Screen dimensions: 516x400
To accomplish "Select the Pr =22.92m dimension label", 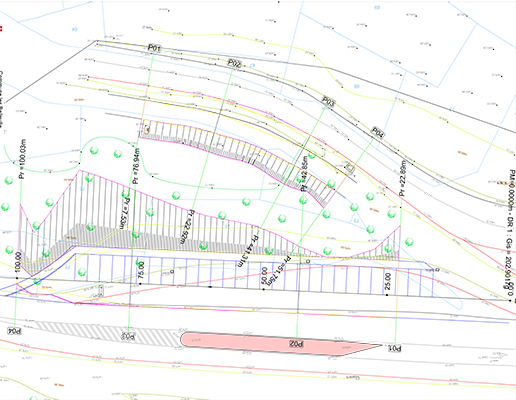I will coord(187,227).
